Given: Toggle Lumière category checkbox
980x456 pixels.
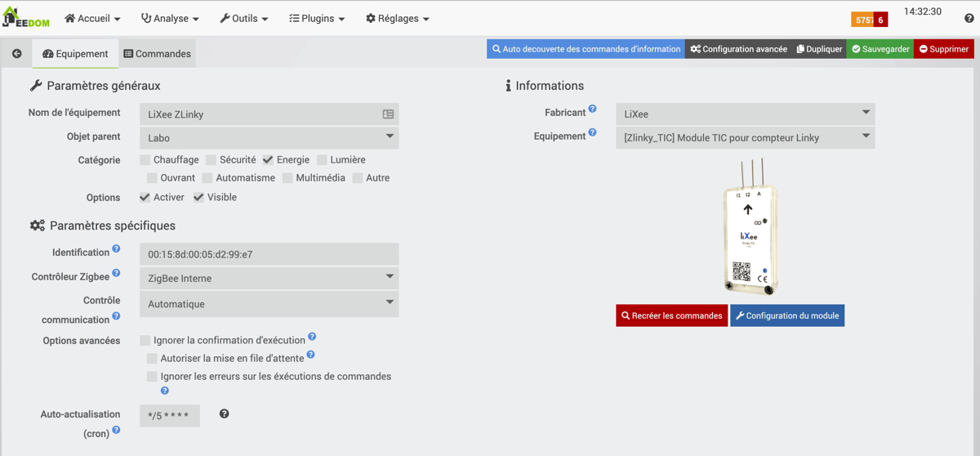Looking at the screenshot, I should [x=323, y=160].
